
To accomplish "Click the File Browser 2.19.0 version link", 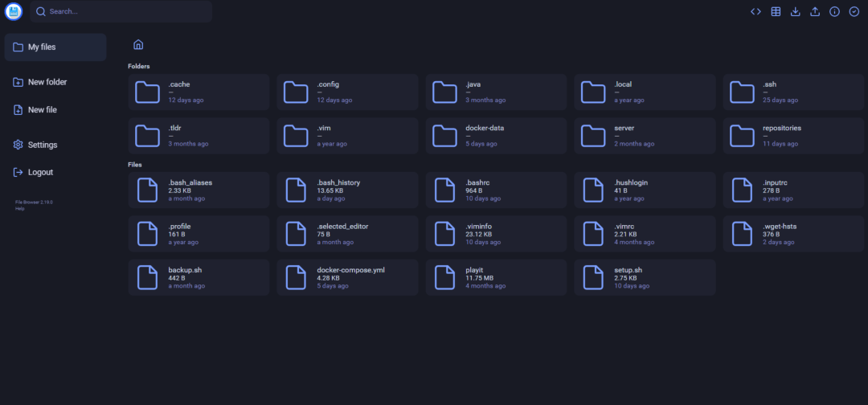I will (x=34, y=202).
